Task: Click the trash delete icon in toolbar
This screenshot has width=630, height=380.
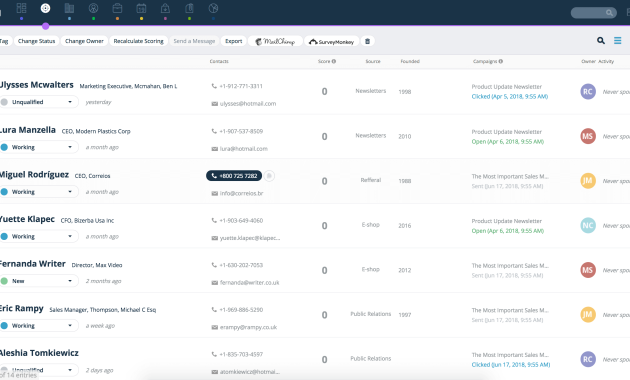Action: click(x=367, y=41)
